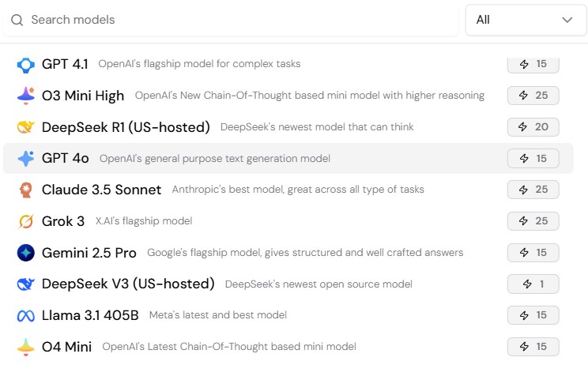588x365 pixels.
Task: Click the GPT 4o sparkle icon
Action: (x=25, y=159)
